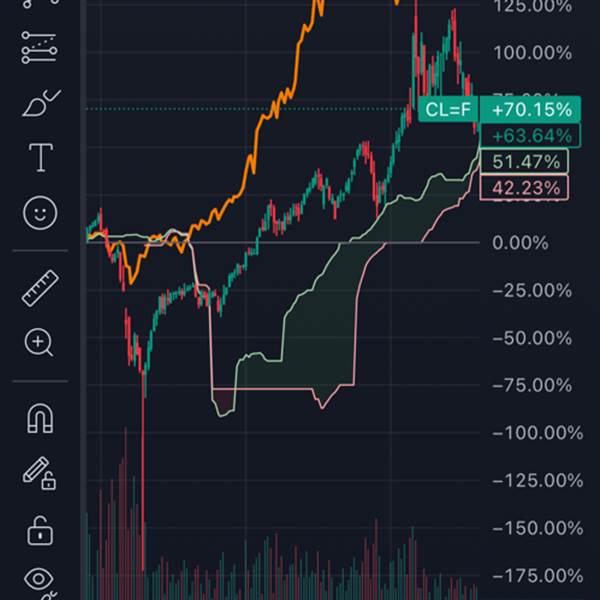
Task: Open the emoji icons tool
Action: pyautogui.click(x=39, y=212)
